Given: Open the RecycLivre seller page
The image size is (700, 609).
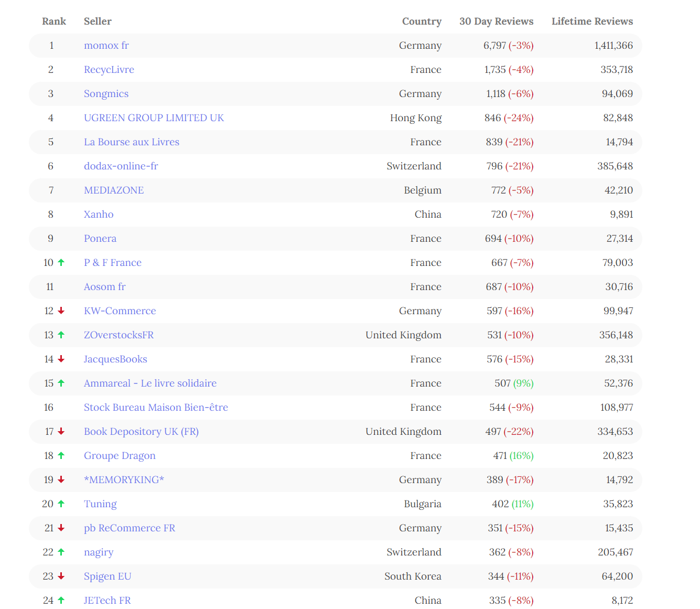Looking at the screenshot, I should tap(109, 70).
